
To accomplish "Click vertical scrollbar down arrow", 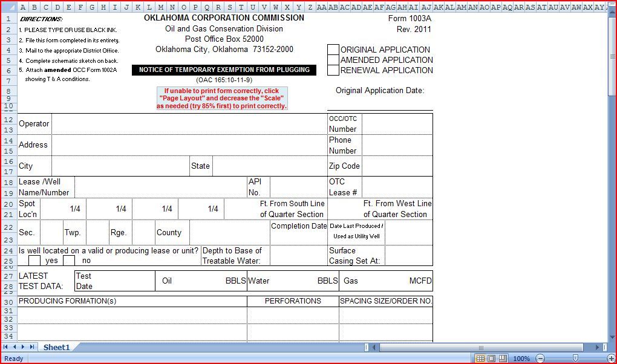I will click(612, 337).
